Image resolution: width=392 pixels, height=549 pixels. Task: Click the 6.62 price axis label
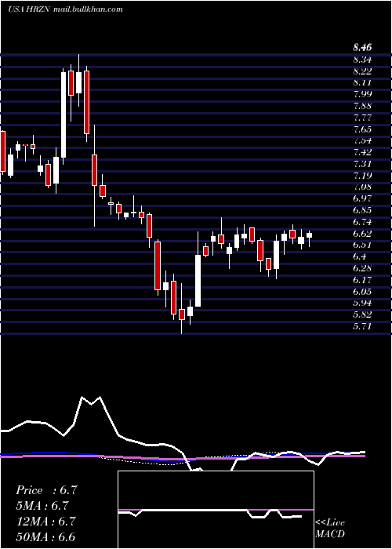362,234
